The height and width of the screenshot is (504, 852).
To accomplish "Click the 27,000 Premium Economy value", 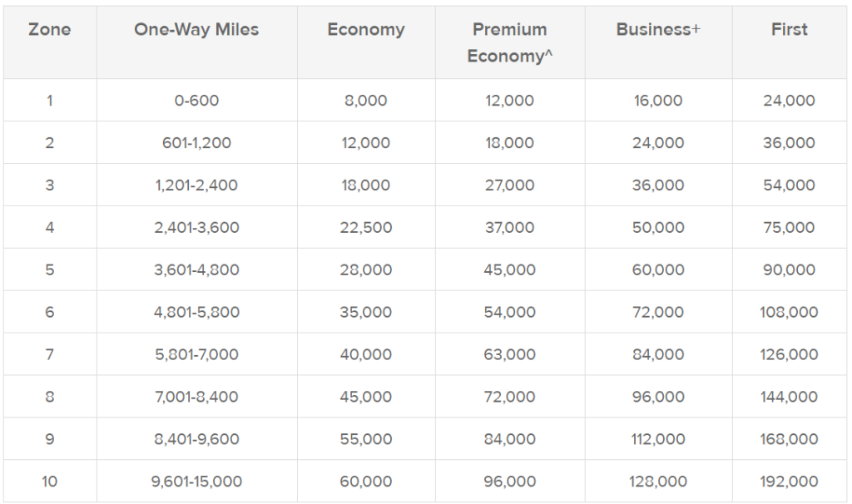I will pyautogui.click(x=510, y=185).
